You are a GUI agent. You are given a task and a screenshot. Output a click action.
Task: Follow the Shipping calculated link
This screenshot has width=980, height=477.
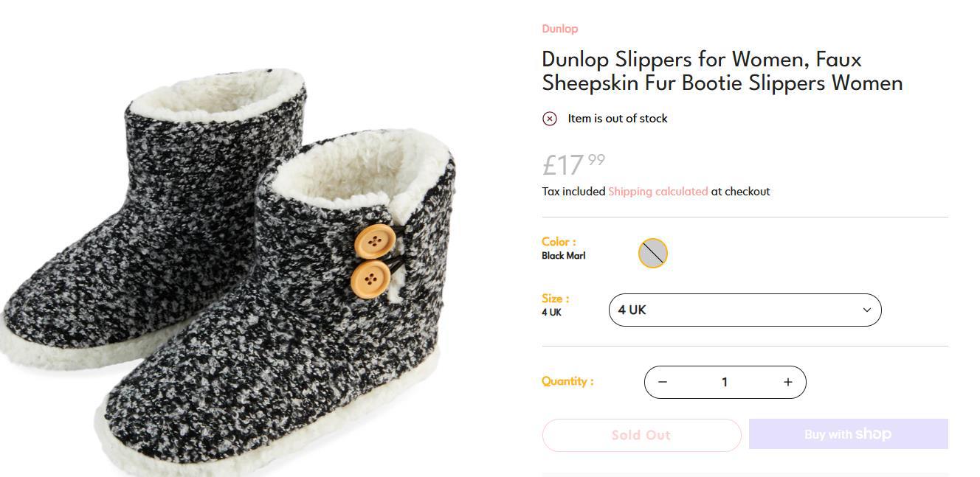click(658, 192)
